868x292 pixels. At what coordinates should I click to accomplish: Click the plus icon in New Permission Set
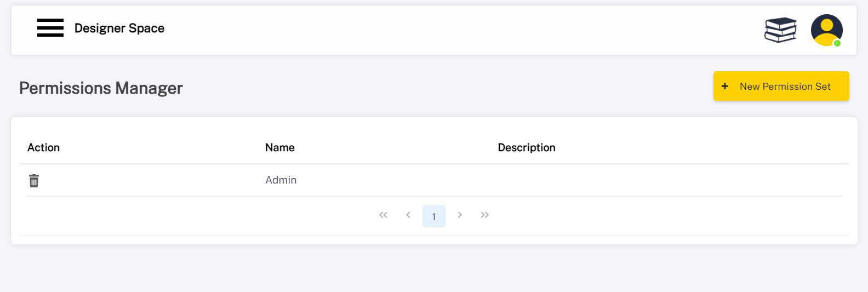725,87
